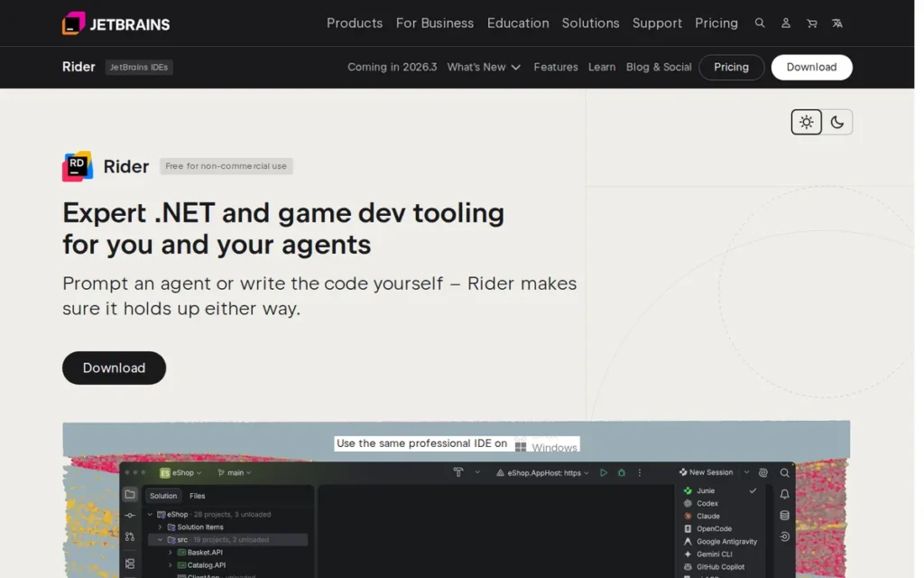Select the Junie agent entry
The width and height of the screenshot is (924, 578).
click(x=720, y=490)
